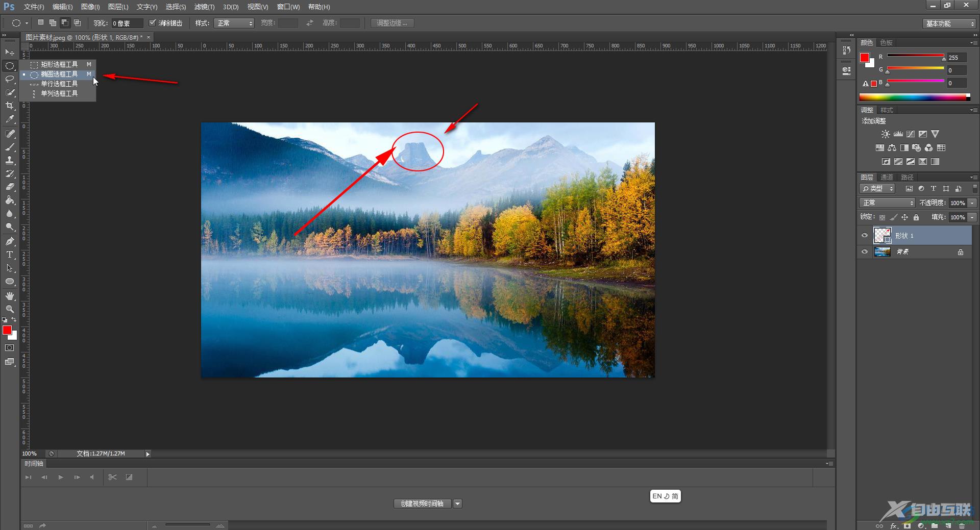Select the History Brush tool

point(10,173)
